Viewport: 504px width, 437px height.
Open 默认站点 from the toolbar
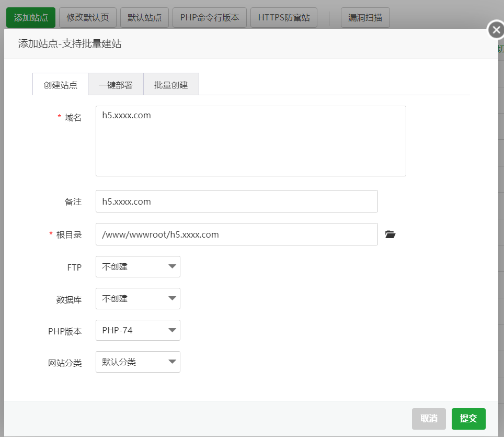click(144, 17)
